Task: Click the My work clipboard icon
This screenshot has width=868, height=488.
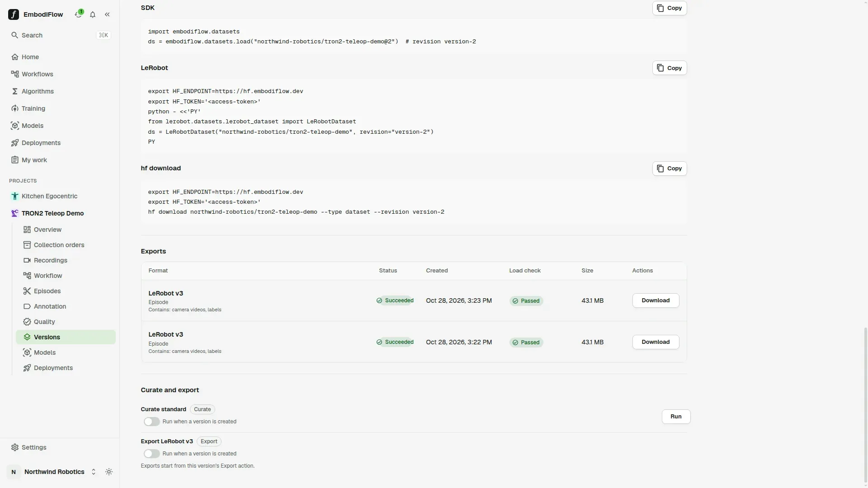Action: [15, 160]
